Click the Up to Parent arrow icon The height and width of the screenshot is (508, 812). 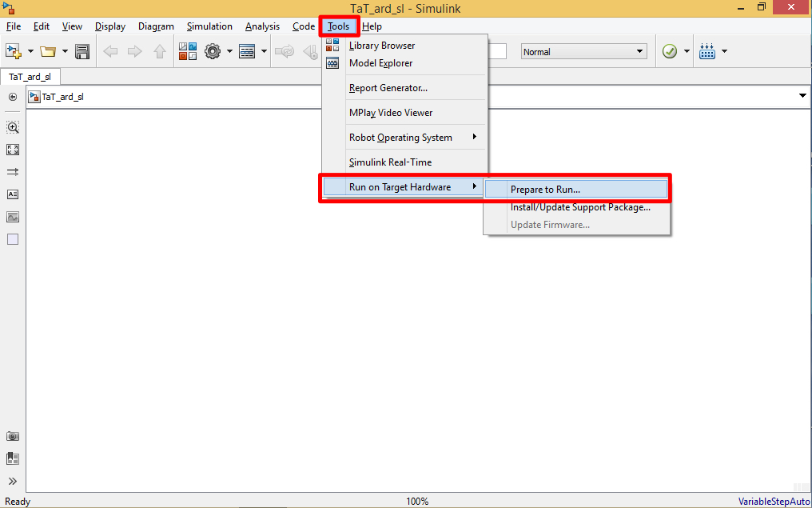point(160,51)
